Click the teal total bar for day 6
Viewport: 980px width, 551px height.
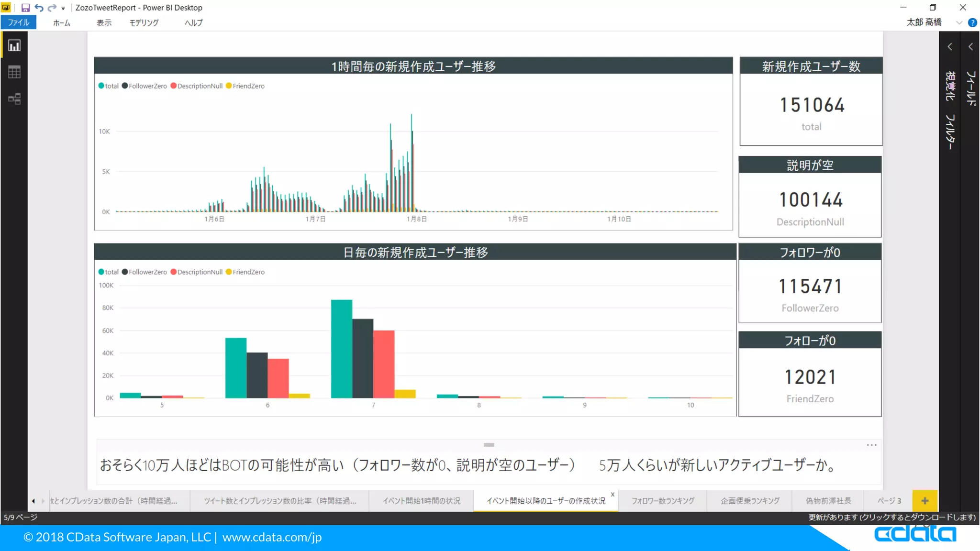(x=236, y=368)
